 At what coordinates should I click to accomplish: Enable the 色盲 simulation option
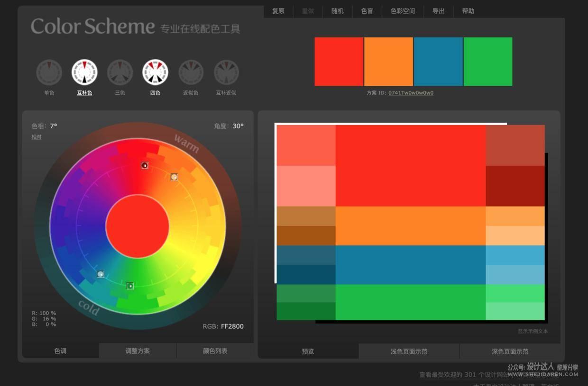click(367, 11)
